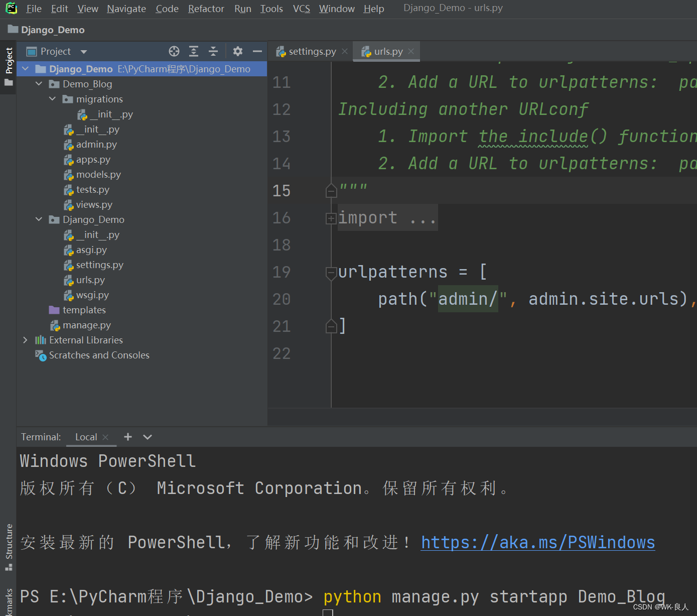Click the terminal command line with startapp Demo_Blog
The image size is (697, 616).
click(342, 596)
